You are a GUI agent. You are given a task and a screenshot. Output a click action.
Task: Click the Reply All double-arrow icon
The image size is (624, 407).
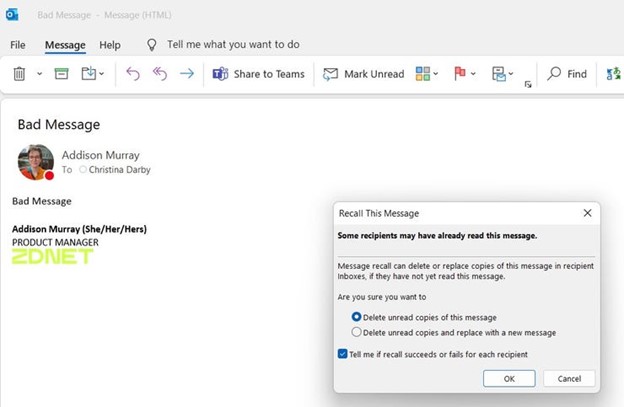[x=159, y=74]
